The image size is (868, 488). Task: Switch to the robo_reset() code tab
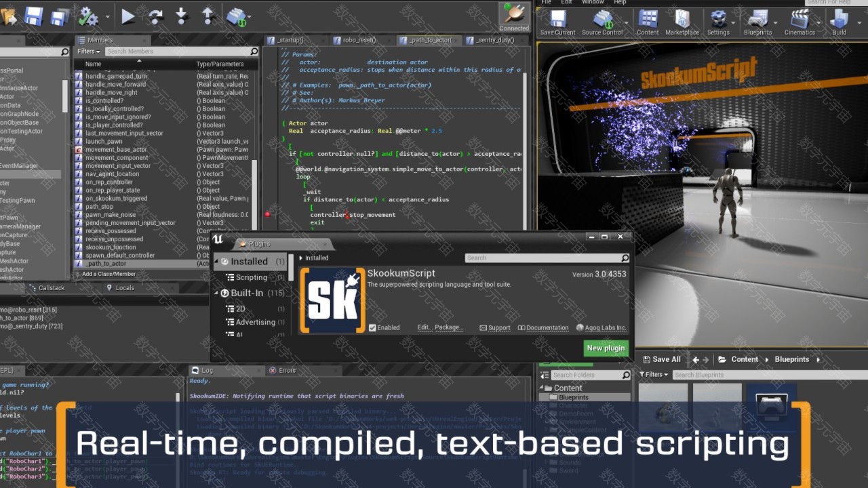pos(359,40)
